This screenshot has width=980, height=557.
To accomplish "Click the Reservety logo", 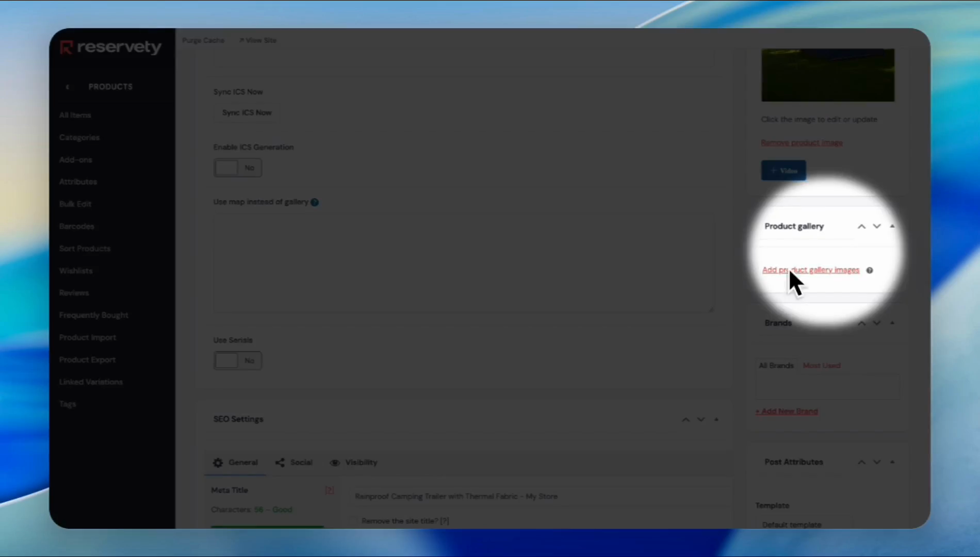I will [x=110, y=47].
